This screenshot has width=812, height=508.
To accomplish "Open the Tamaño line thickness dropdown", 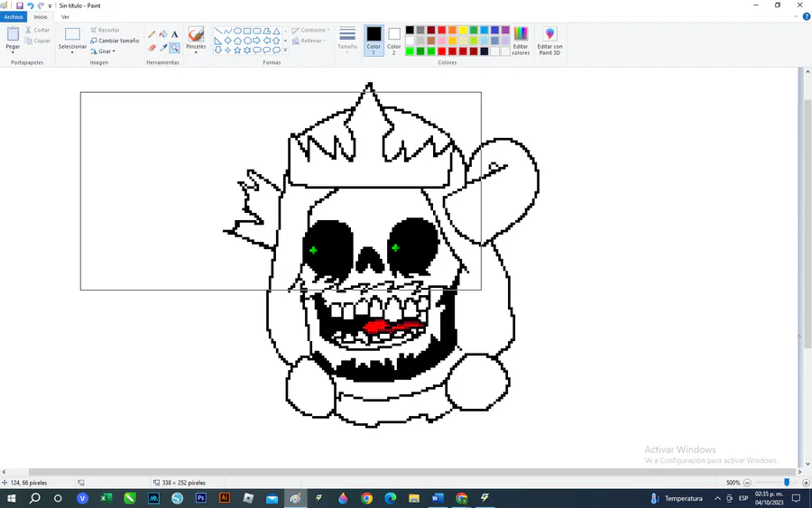I will (x=347, y=41).
